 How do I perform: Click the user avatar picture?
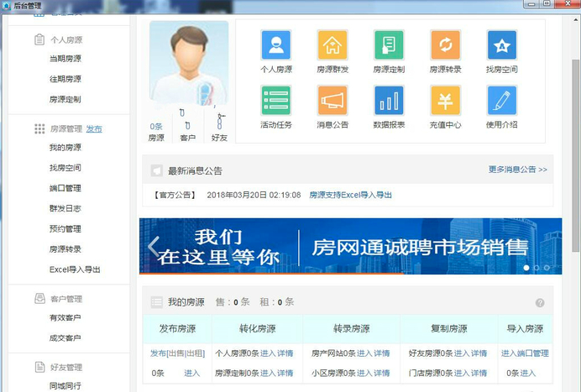pos(189,63)
